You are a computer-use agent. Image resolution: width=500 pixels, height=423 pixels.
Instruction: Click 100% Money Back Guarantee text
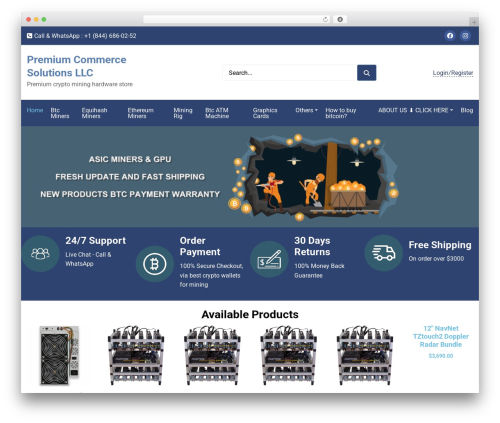click(319, 271)
